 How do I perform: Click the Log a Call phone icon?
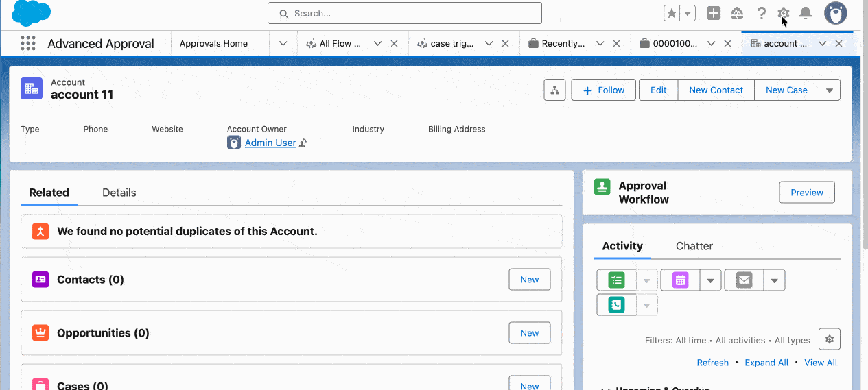pyautogui.click(x=616, y=305)
